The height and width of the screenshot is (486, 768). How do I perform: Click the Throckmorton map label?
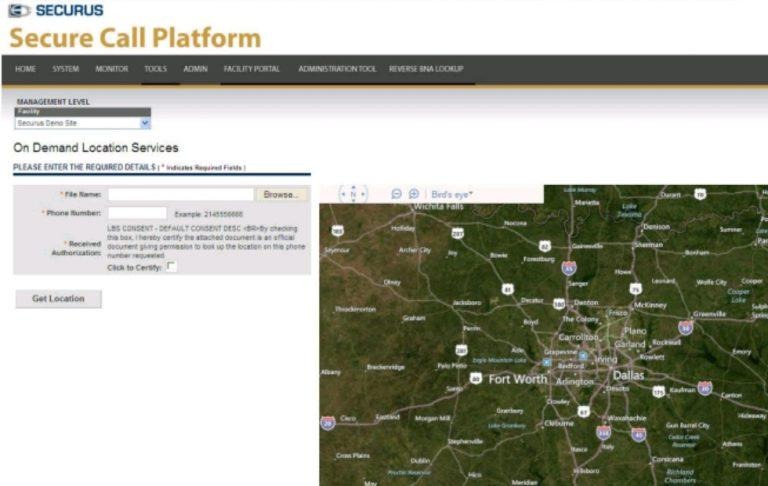(356, 310)
